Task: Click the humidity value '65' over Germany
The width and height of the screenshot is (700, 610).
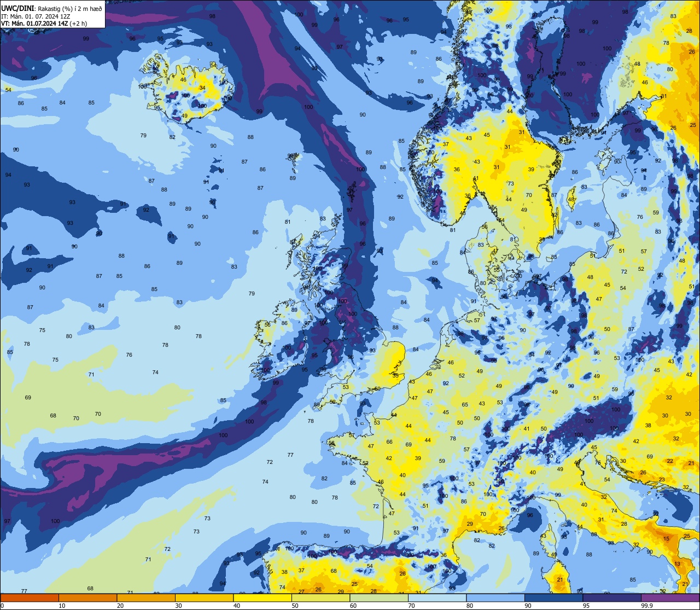Action: pyautogui.click(x=465, y=405)
